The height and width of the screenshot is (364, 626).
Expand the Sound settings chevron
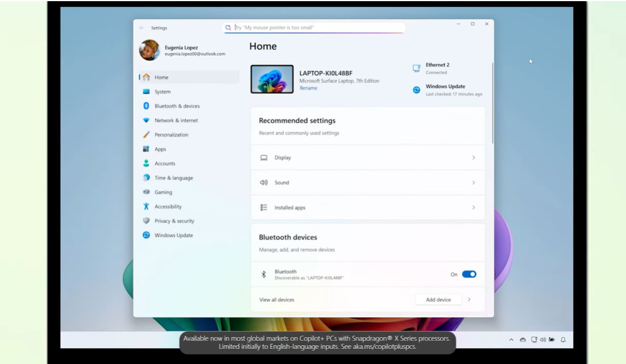[x=473, y=183]
